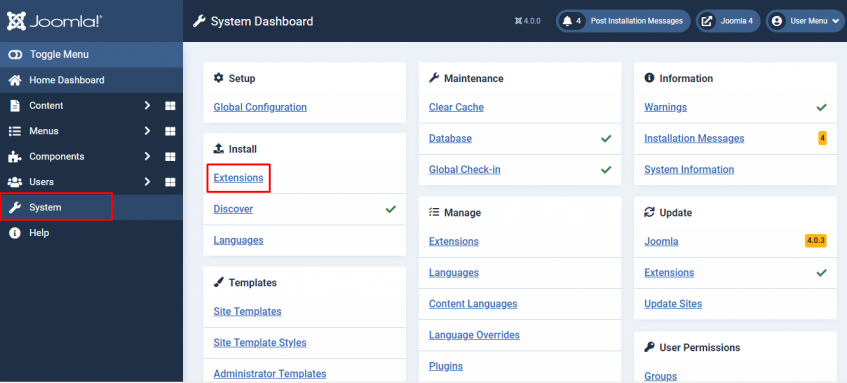Screen dimensions: 847x383
Task: Expand the Menus submenu chevron
Action: pos(147,131)
